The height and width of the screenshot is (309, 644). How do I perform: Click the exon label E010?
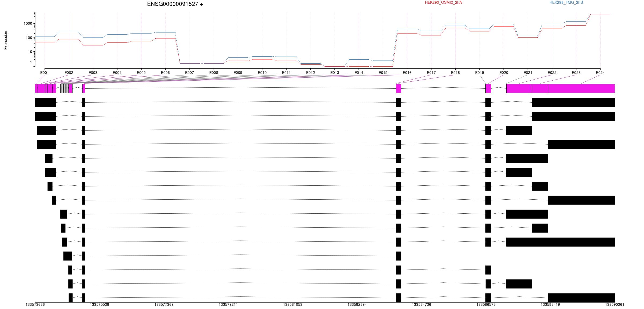262,73
